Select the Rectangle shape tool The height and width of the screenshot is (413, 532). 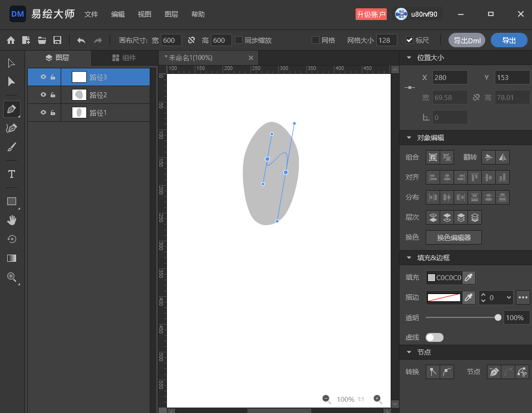pos(12,201)
